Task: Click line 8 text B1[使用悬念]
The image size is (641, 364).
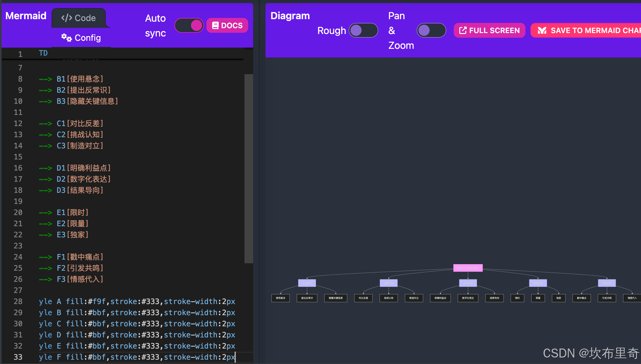Action: (x=80, y=79)
